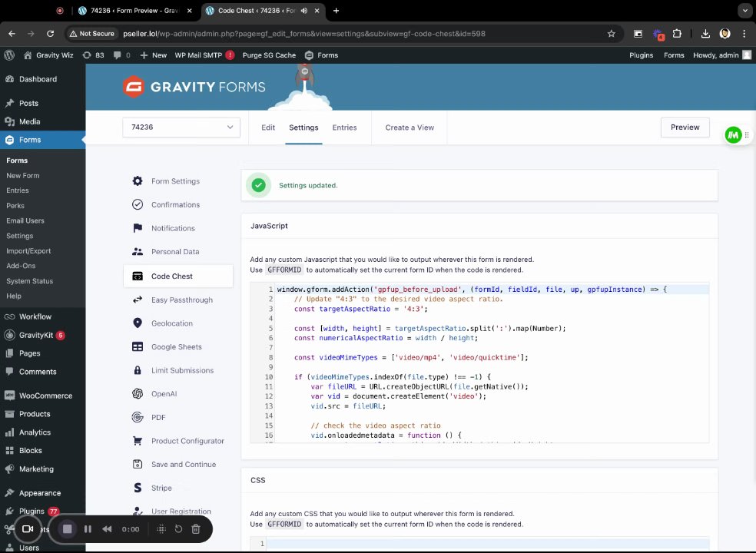Open Create a View tab
756x553 pixels.
pos(409,127)
